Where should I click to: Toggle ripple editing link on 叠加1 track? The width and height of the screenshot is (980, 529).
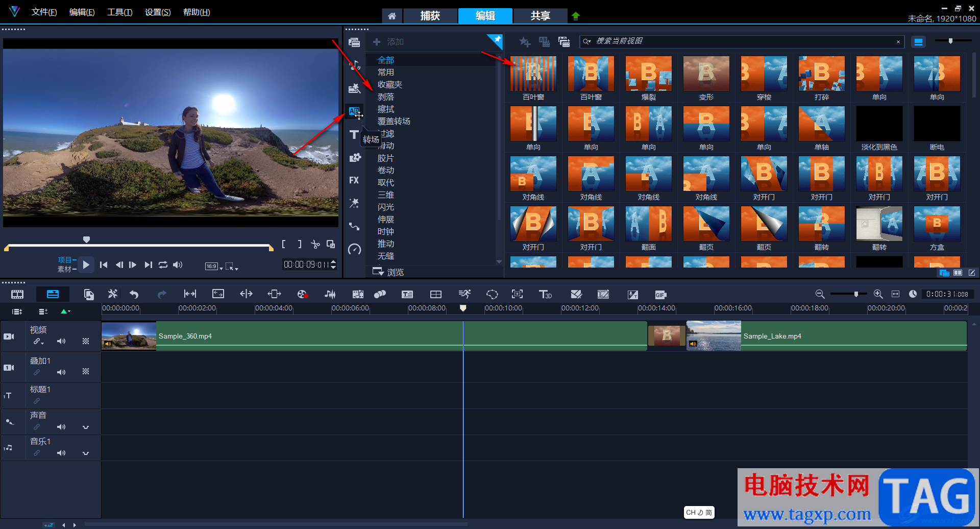[x=37, y=372]
